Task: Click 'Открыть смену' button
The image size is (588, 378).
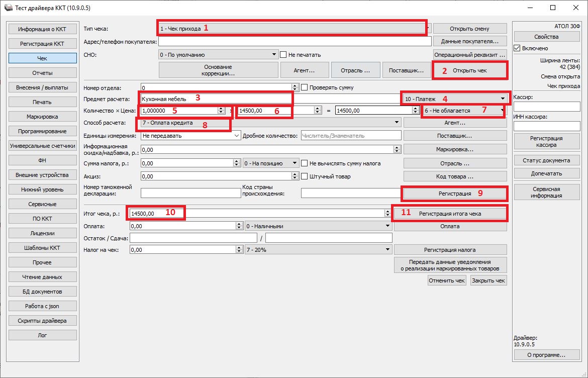Action: [x=469, y=29]
